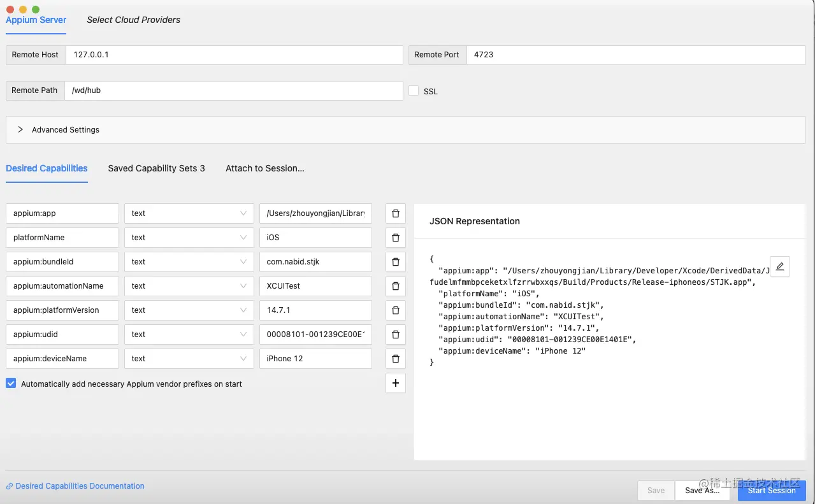The width and height of the screenshot is (815, 504).
Task: Click the 00008101-001239CE00E udid value field
Action: pyautogui.click(x=315, y=335)
